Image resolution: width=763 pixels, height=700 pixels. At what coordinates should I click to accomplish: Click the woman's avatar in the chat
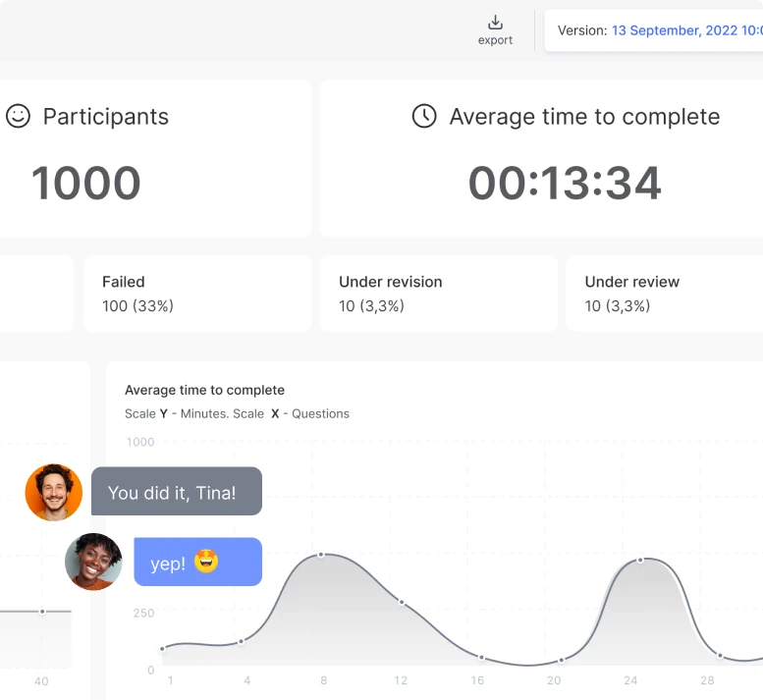coord(93,562)
